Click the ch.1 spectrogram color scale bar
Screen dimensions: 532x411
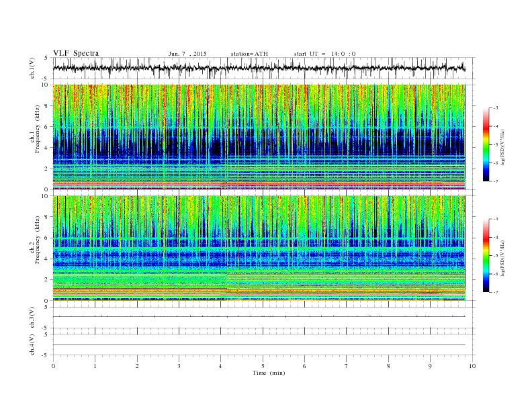tap(486, 144)
